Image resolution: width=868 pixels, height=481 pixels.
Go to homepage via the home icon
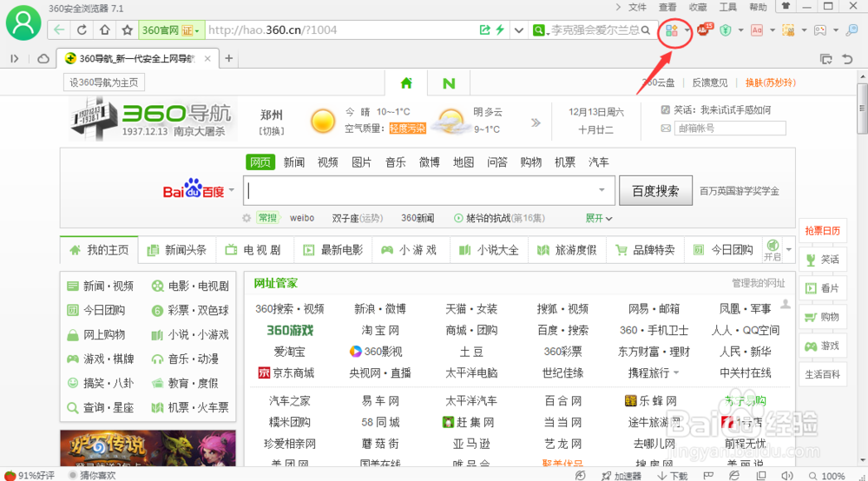point(105,30)
